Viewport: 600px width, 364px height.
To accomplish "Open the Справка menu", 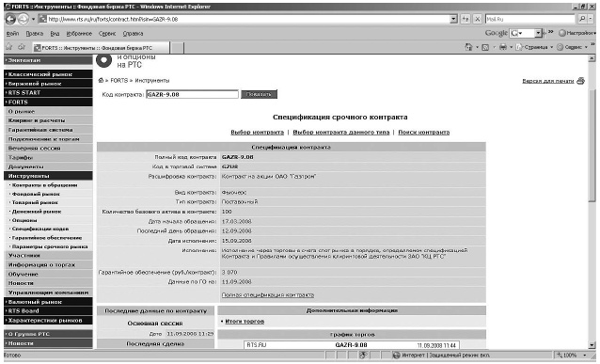I will tap(133, 34).
